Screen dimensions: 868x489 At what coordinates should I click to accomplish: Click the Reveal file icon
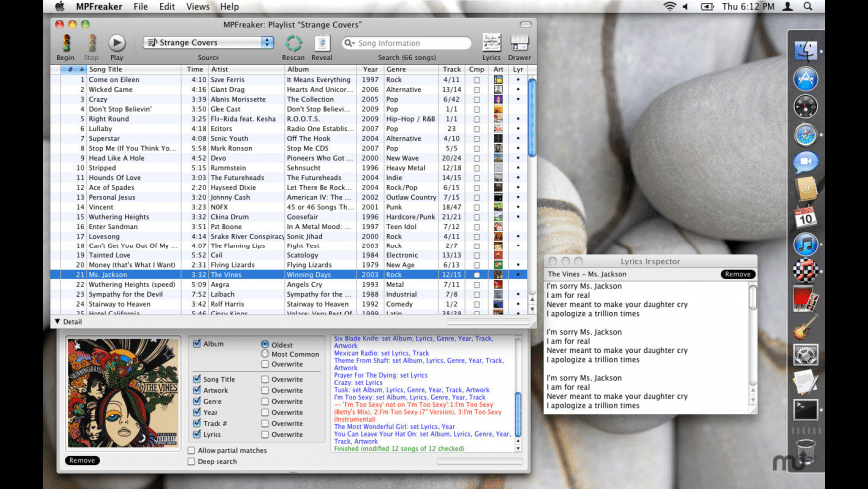(322, 43)
